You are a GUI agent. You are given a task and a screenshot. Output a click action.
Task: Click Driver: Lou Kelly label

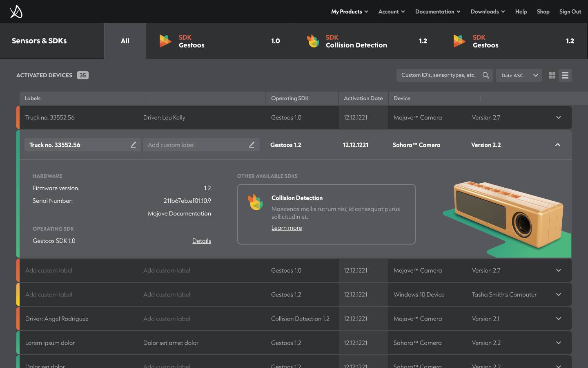pyautogui.click(x=164, y=117)
